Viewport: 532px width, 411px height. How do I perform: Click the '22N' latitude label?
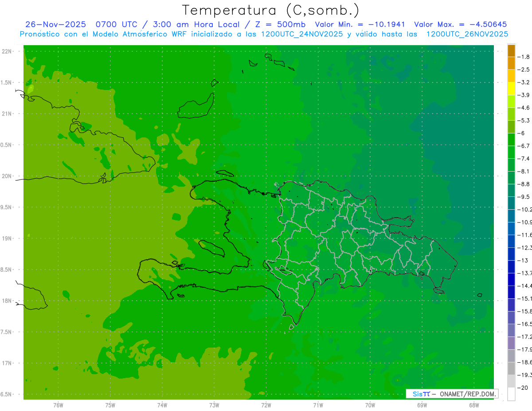point(7,51)
